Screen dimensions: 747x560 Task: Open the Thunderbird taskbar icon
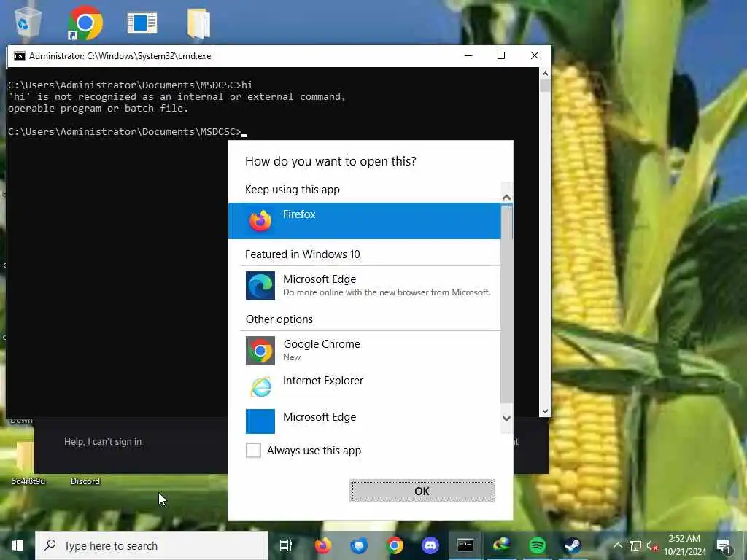pyautogui.click(x=359, y=545)
